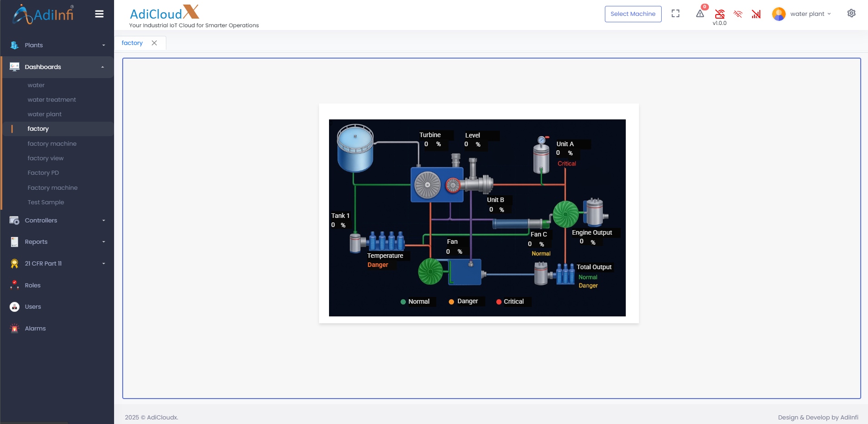Open the Users page from sidebar

(x=33, y=307)
